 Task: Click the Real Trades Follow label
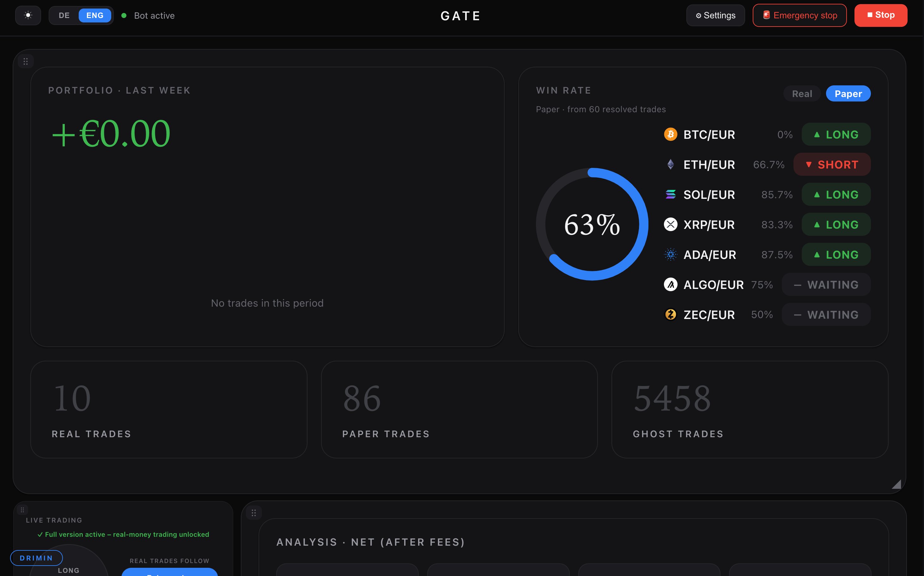169,561
